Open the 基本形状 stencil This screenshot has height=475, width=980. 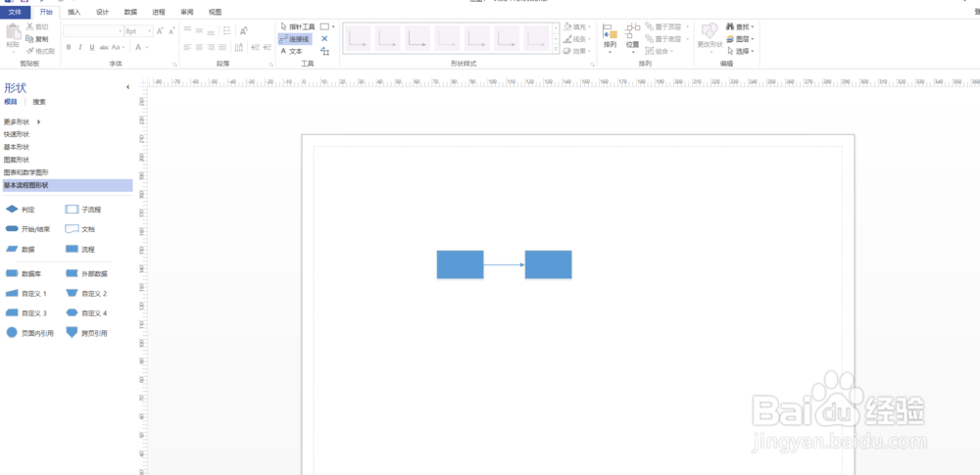(17, 147)
